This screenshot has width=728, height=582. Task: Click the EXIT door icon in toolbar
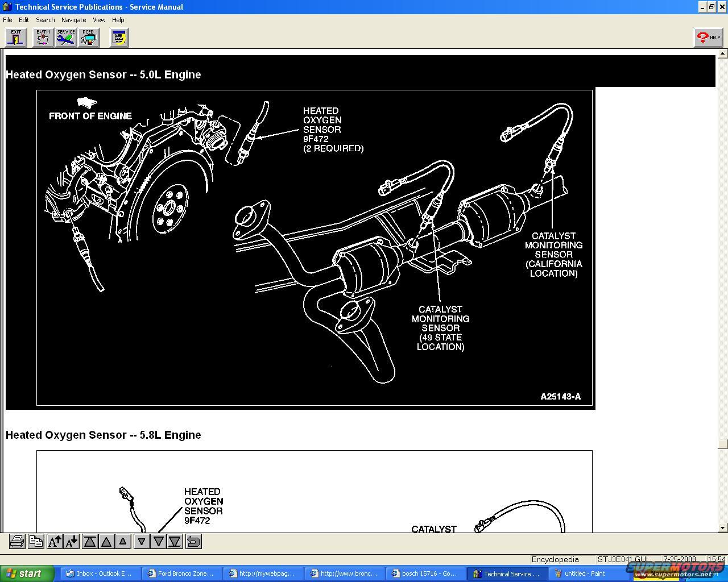coord(16,38)
